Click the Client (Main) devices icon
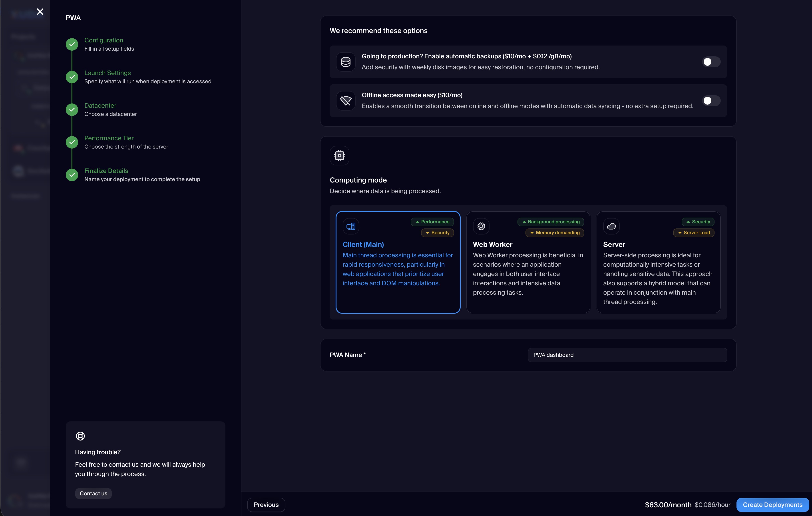This screenshot has height=516, width=812. click(351, 226)
